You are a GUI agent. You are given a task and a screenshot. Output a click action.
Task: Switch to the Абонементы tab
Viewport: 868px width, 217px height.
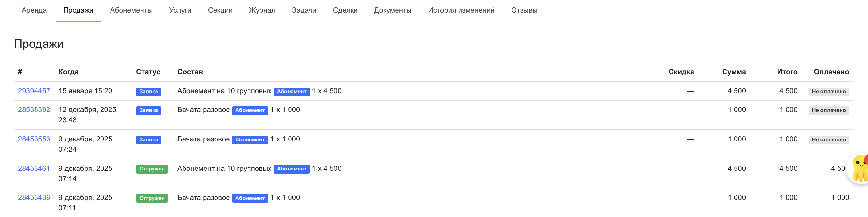131,10
